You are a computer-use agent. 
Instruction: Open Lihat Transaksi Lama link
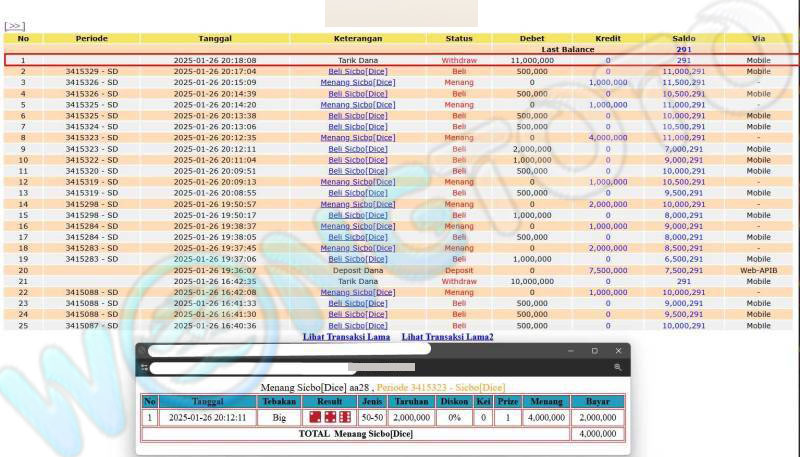[346, 337]
